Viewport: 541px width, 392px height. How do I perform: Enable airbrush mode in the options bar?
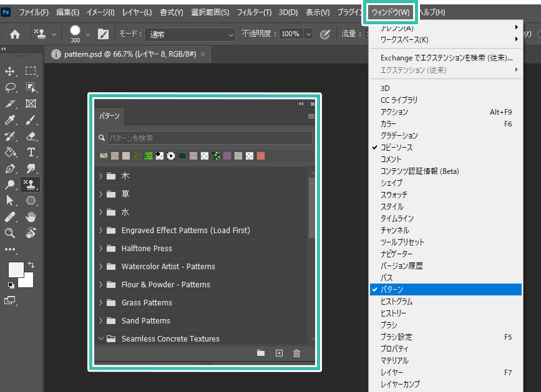pos(324,35)
